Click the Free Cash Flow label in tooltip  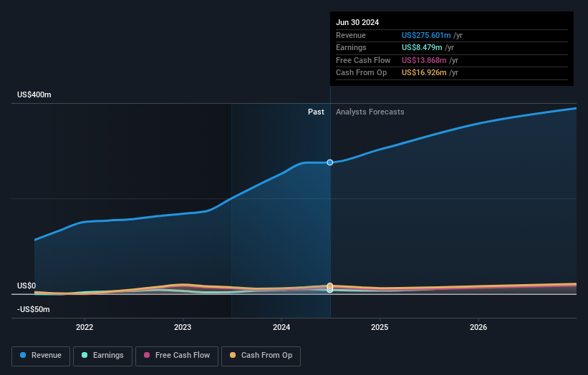363,60
